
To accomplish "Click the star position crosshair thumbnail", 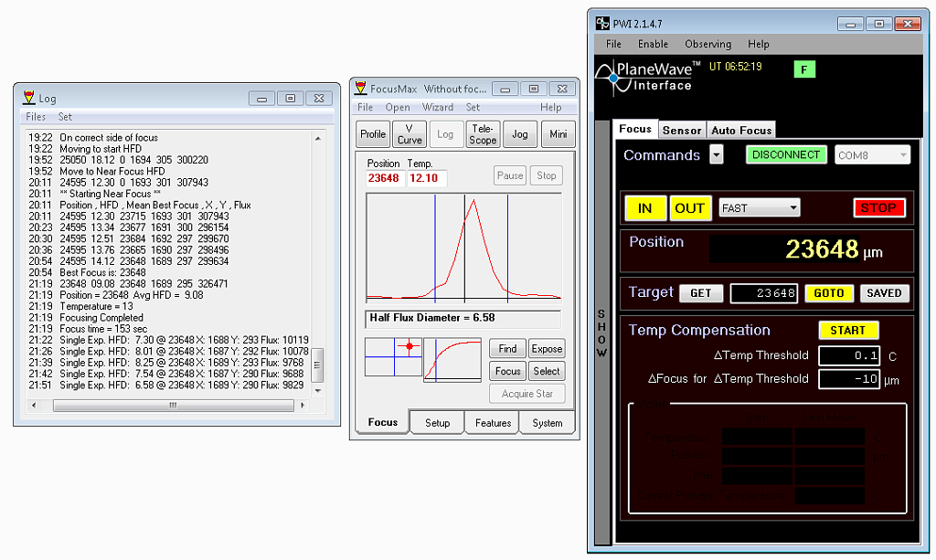I will click(x=393, y=356).
